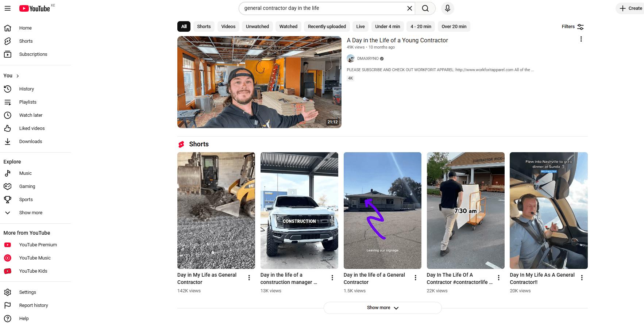Open options menu for 13K views short
644x323 pixels.
click(x=332, y=278)
